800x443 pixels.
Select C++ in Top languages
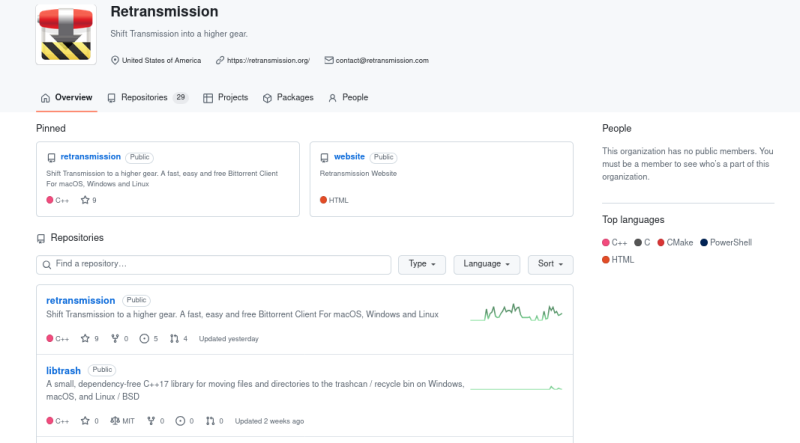coord(614,242)
